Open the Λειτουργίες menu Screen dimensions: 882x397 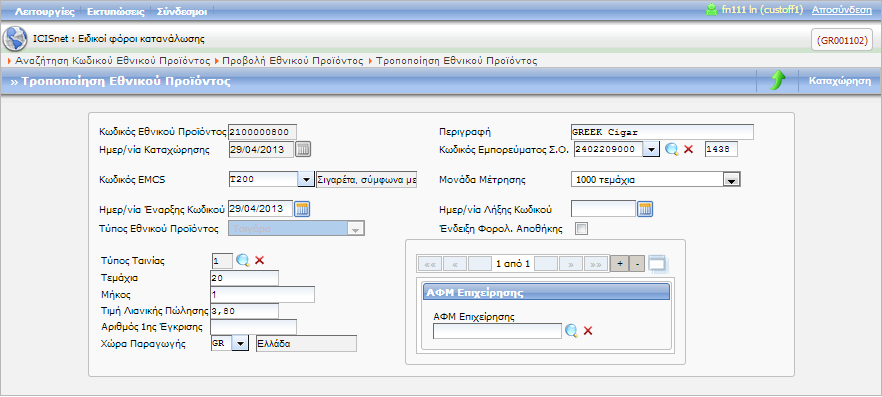[x=44, y=11]
